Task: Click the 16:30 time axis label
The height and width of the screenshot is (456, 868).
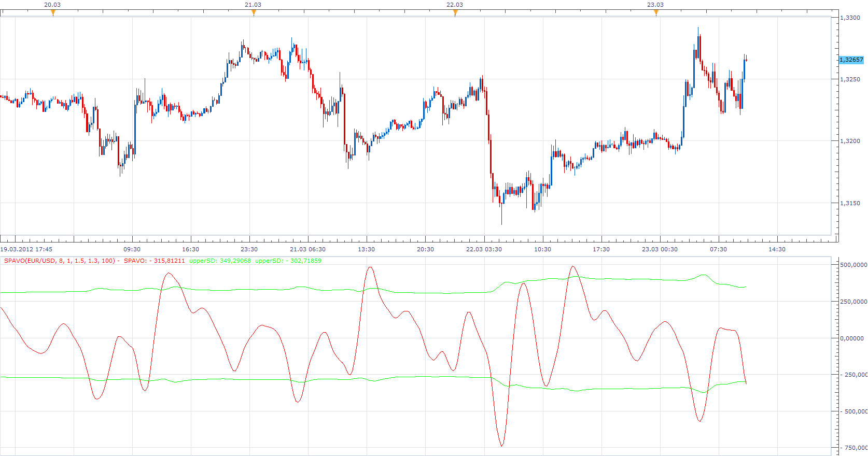Action: (x=191, y=249)
